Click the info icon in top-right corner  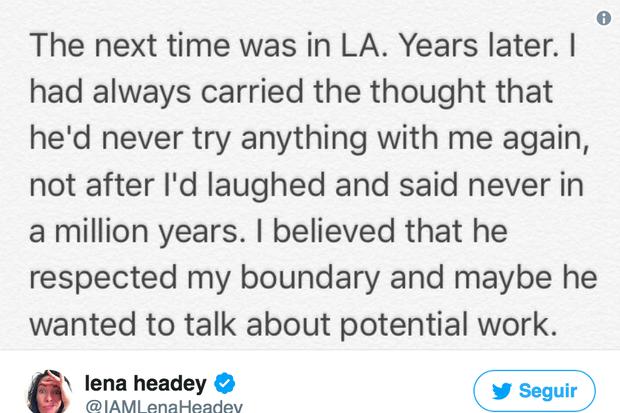pos(604,18)
